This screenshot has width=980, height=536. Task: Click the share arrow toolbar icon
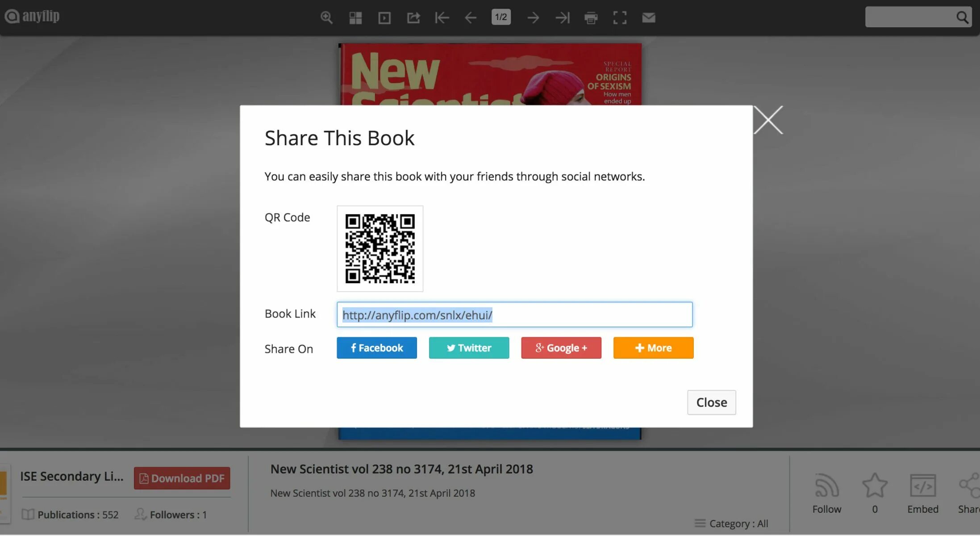pos(413,18)
